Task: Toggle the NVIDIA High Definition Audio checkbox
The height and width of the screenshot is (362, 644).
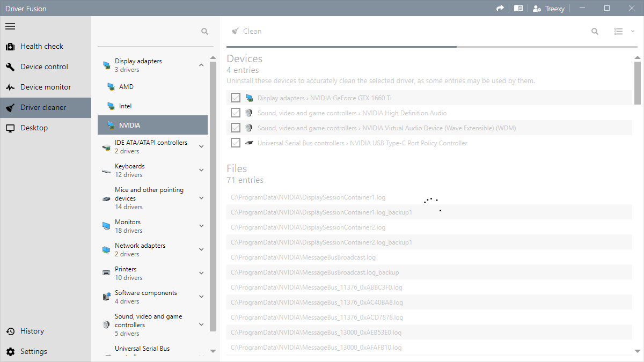Action: [x=235, y=113]
